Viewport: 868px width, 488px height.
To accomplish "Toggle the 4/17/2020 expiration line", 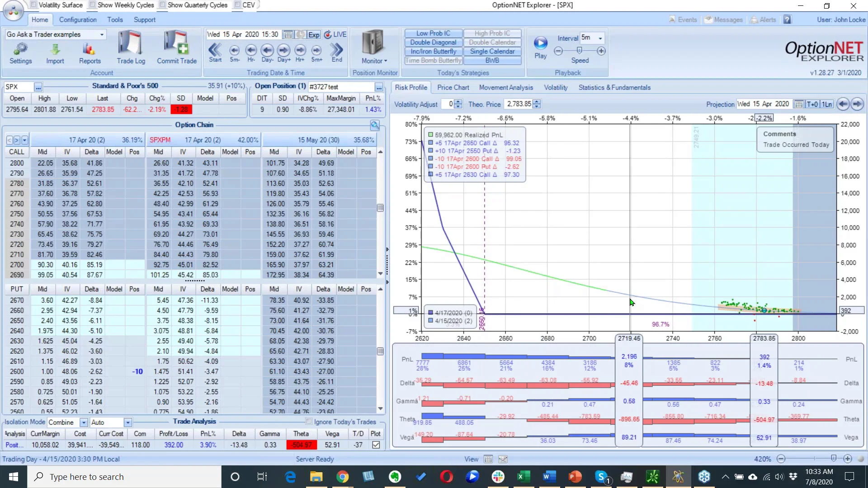I will [431, 313].
